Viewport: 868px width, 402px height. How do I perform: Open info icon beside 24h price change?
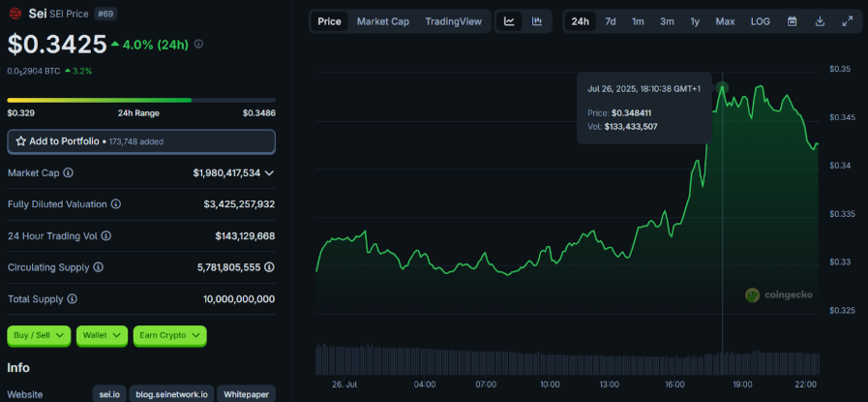198,44
